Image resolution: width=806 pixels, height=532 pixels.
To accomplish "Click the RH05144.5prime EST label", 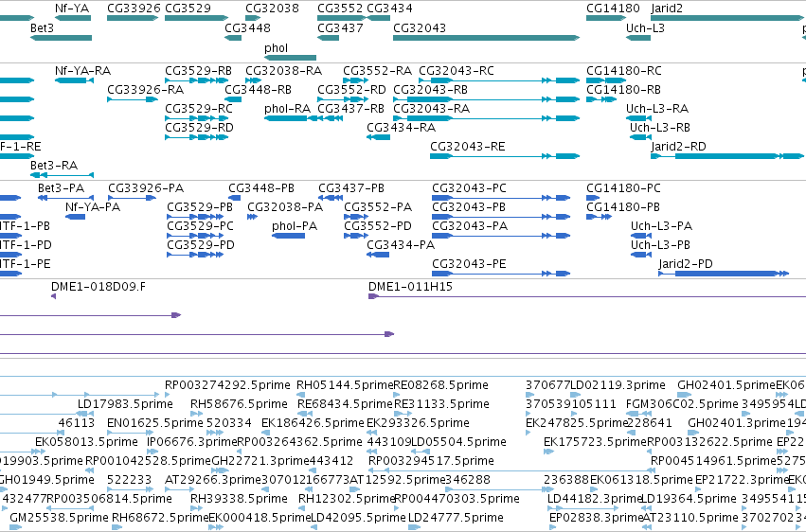I will (x=345, y=385).
